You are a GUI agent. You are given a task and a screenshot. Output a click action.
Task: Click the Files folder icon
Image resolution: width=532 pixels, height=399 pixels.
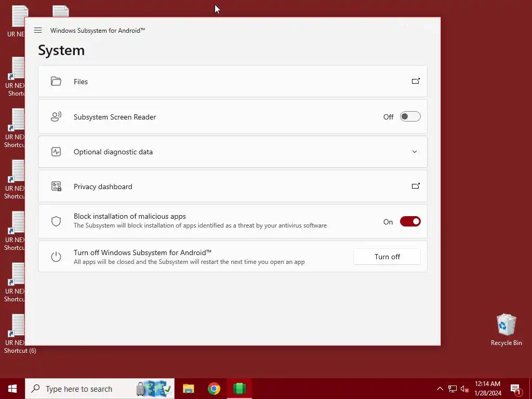pos(56,81)
